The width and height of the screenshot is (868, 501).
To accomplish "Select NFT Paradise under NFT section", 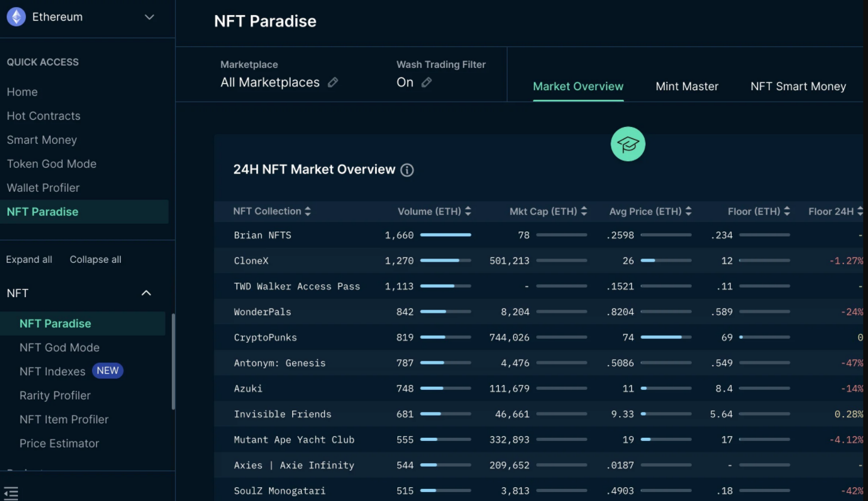I will 83,324.
